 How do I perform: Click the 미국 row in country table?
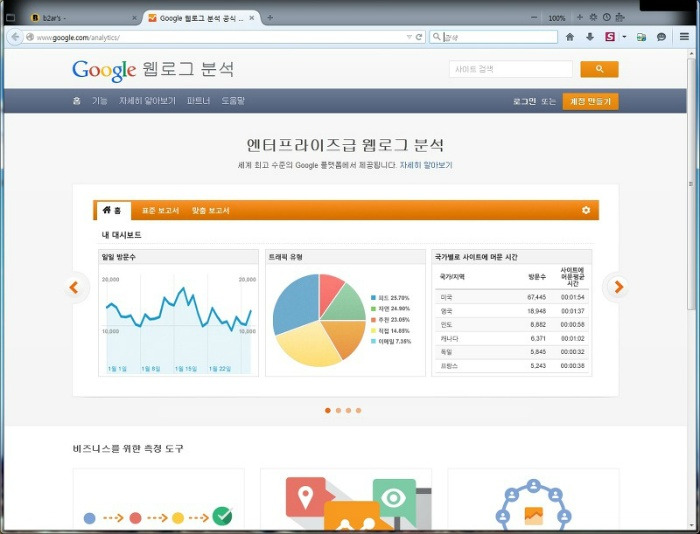coord(512,297)
